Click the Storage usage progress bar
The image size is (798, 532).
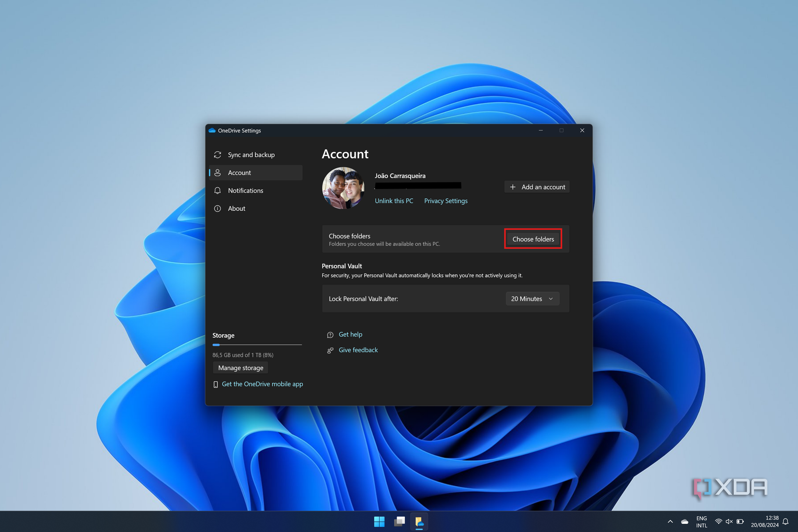point(257,344)
